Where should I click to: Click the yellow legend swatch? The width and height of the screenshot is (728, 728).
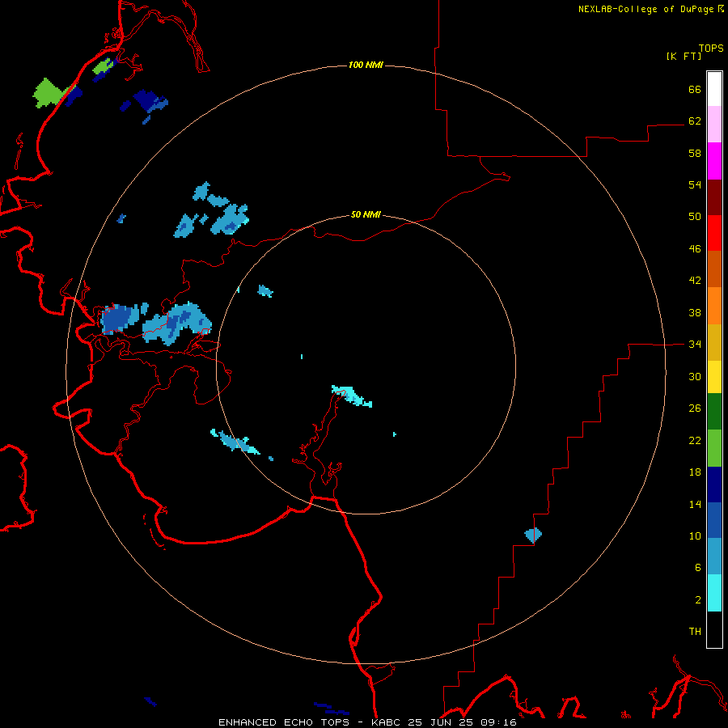(714, 377)
